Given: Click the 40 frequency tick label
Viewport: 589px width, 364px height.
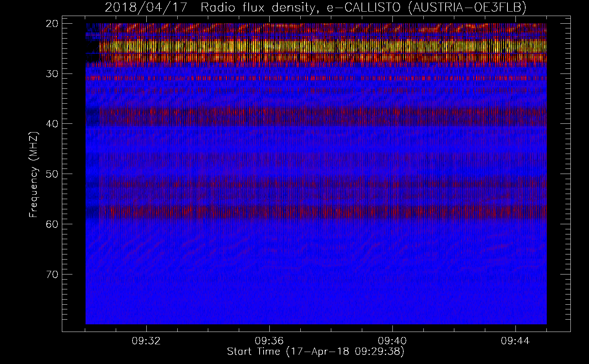Looking at the screenshot, I should pos(52,124).
